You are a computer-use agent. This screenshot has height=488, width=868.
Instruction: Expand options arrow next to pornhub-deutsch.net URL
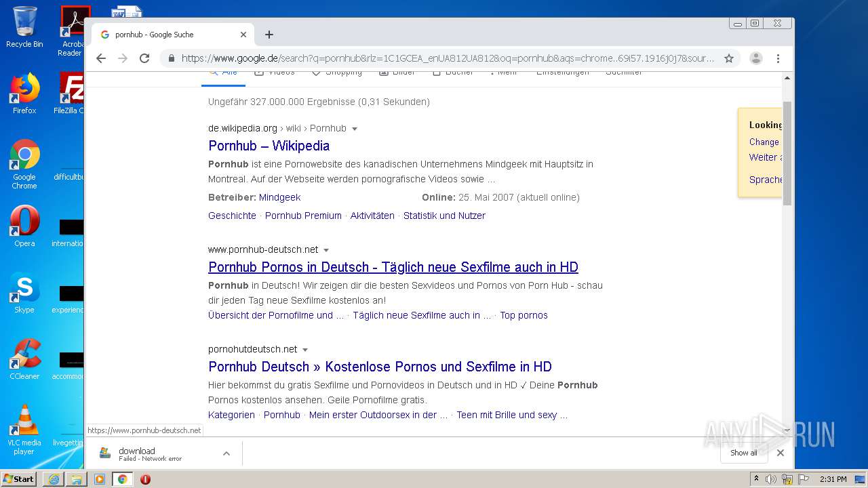[x=326, y=250]
